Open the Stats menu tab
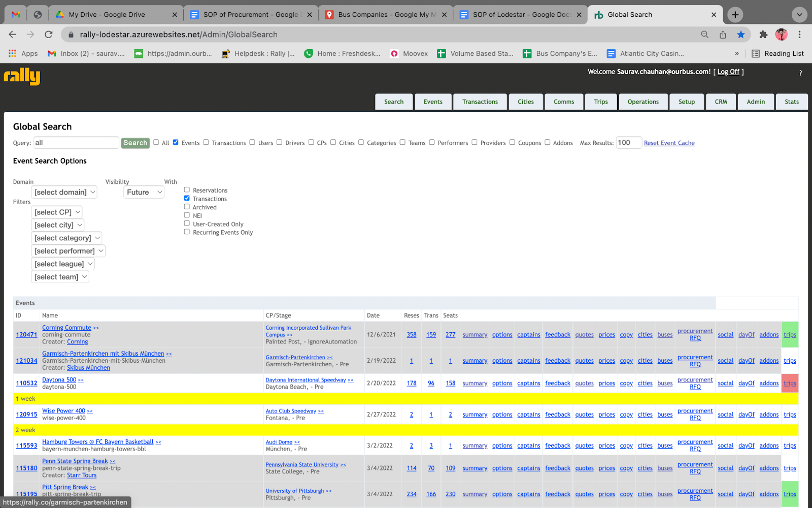 point(792,102)
